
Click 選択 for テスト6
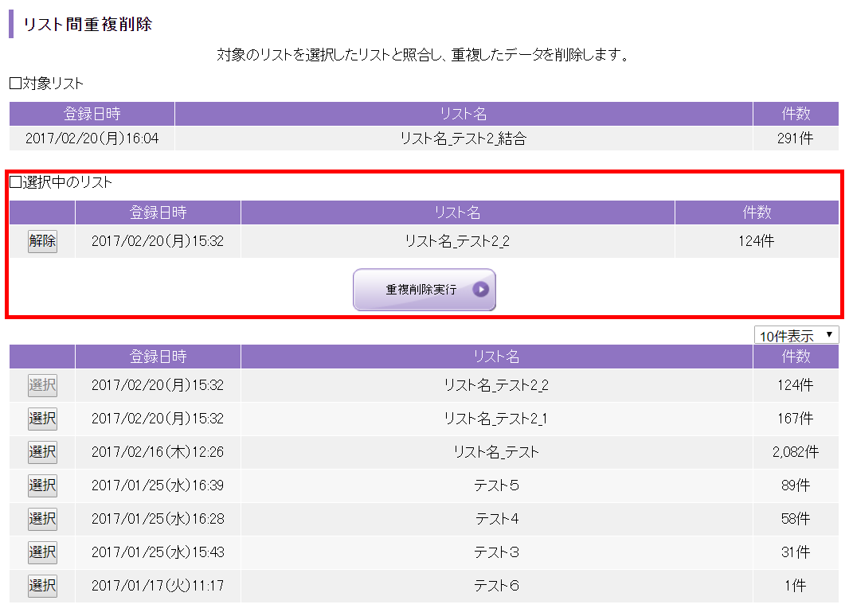[x=42, y=586]
